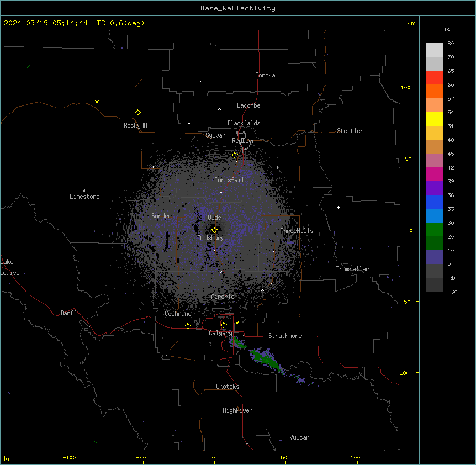Click the Cochrane label
This screenshot has width=476, height=465.
pos(178,314)
